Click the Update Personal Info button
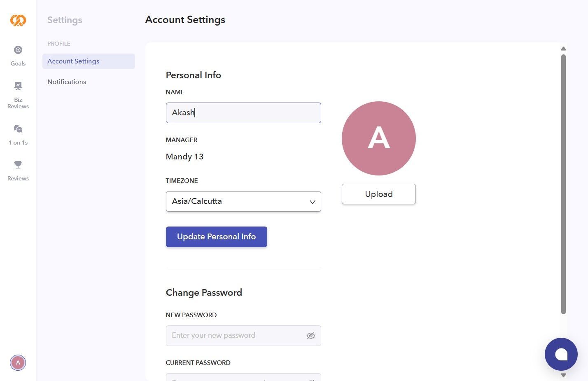Screen dimensions: 588x381 pyautogui.click(x=216, y=237)
